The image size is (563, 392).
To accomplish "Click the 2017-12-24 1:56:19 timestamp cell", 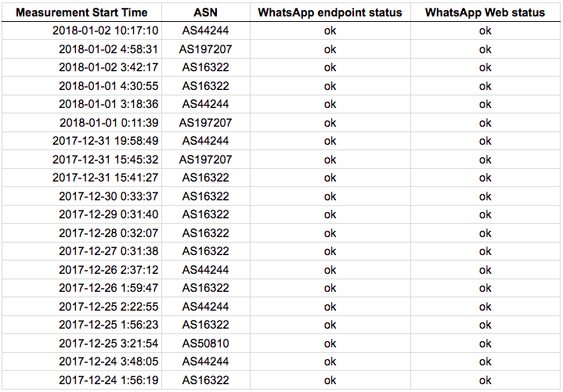I will point(109,380).
